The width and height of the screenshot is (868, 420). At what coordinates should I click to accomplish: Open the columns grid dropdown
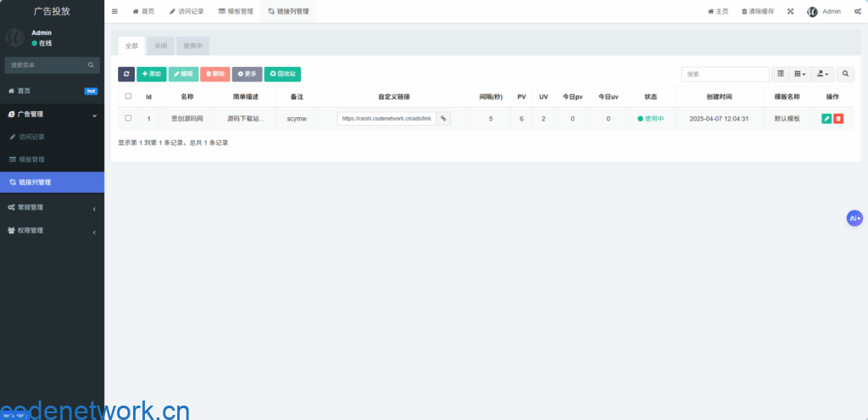tap(800, 74)
